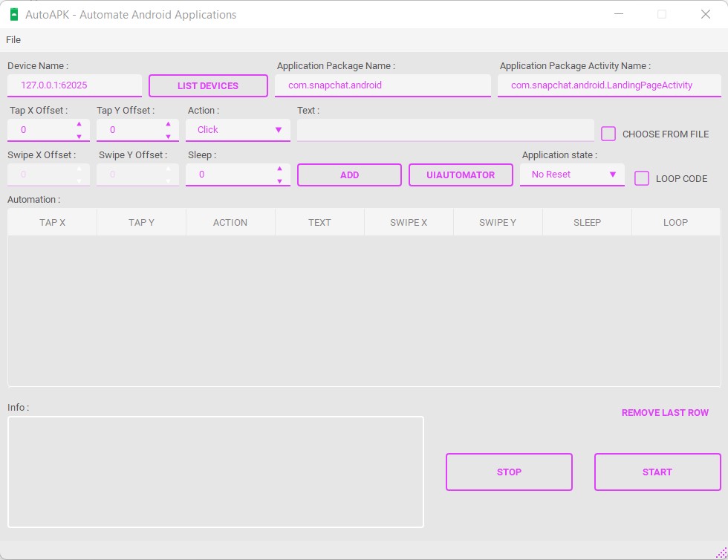Stop the automation with STOP button
The image size is (728, 560).
click(509, 472)
